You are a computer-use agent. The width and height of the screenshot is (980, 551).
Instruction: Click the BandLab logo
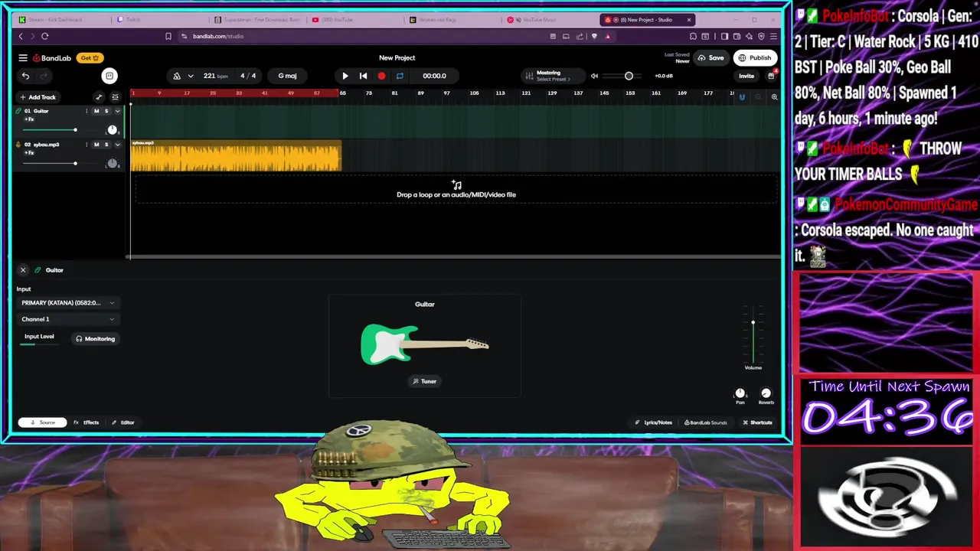click(51, 58)
